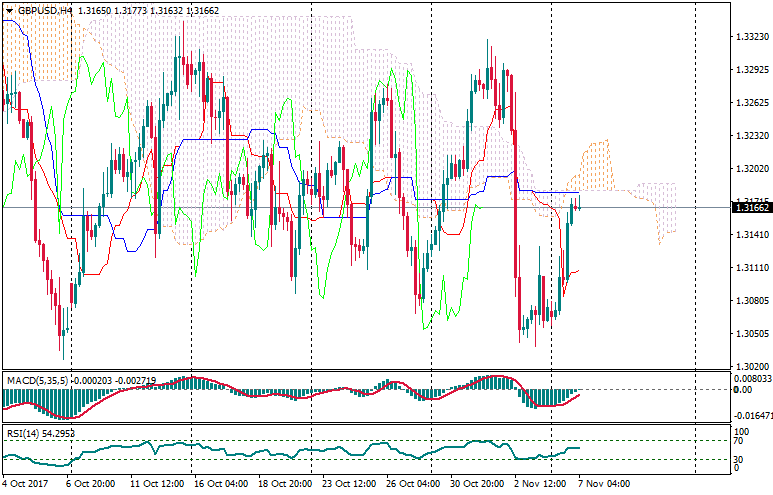The height and width of the screenshot is (495, 773).
Task: Click the MACD zero level scale label
Action: coord(743,390)
